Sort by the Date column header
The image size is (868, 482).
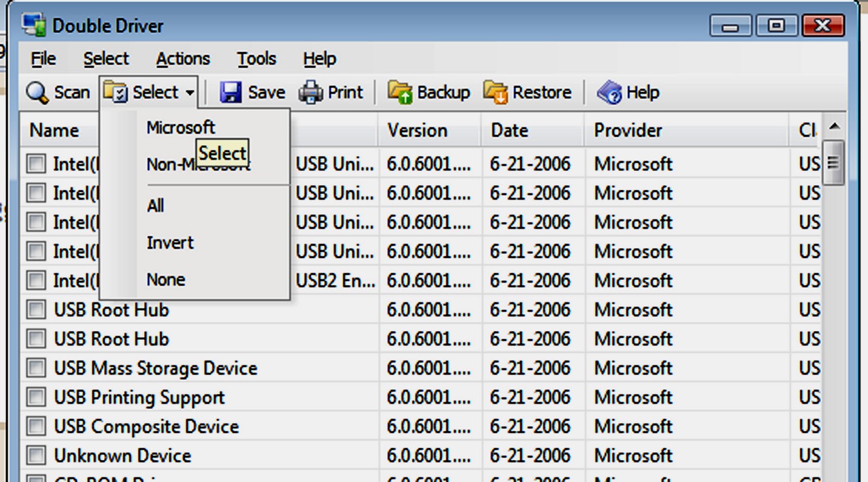click(x=533, y=130)
